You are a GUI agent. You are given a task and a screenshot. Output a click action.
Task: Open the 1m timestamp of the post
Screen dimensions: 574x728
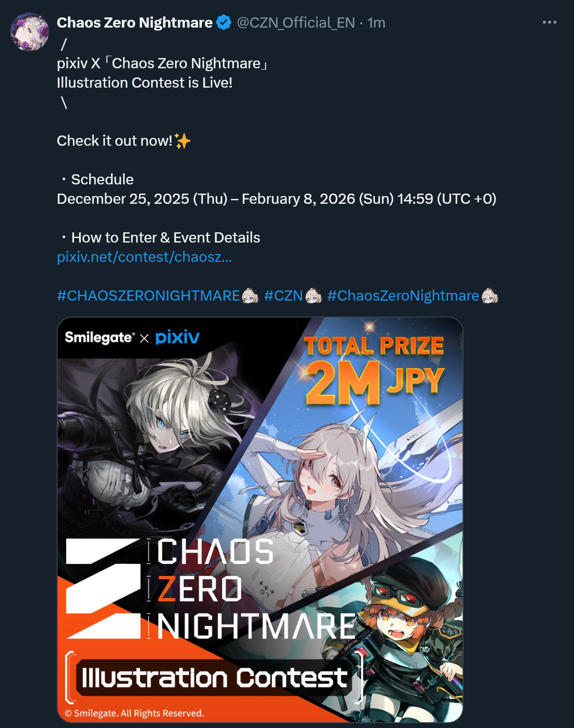[x=376, y=22]
